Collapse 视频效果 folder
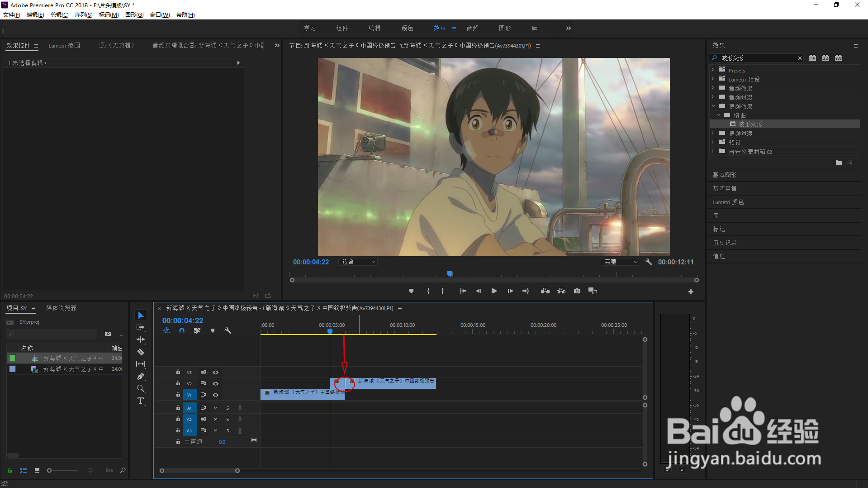This screenshot has height=488, width=868. pos(713,106)
